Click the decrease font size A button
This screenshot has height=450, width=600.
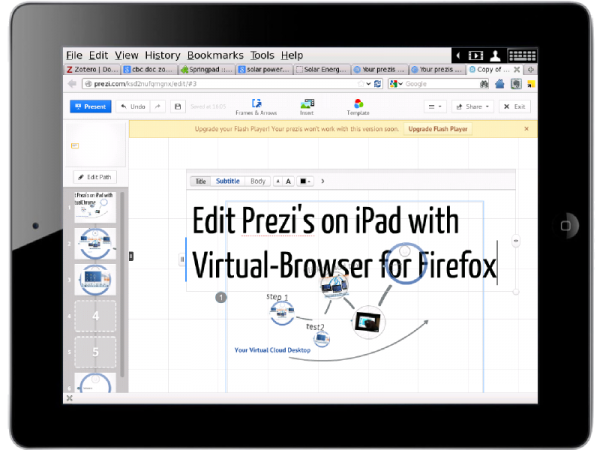(277, 181)
